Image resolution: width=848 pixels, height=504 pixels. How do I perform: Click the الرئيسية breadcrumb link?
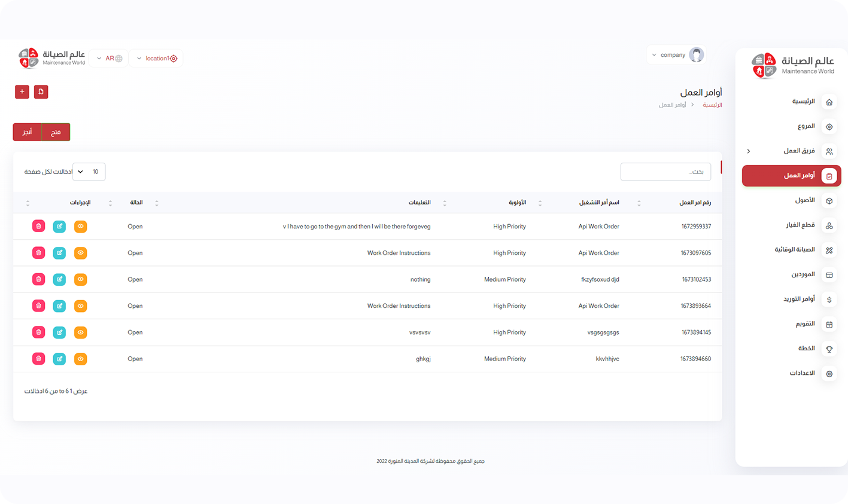[x=712, y=105]
